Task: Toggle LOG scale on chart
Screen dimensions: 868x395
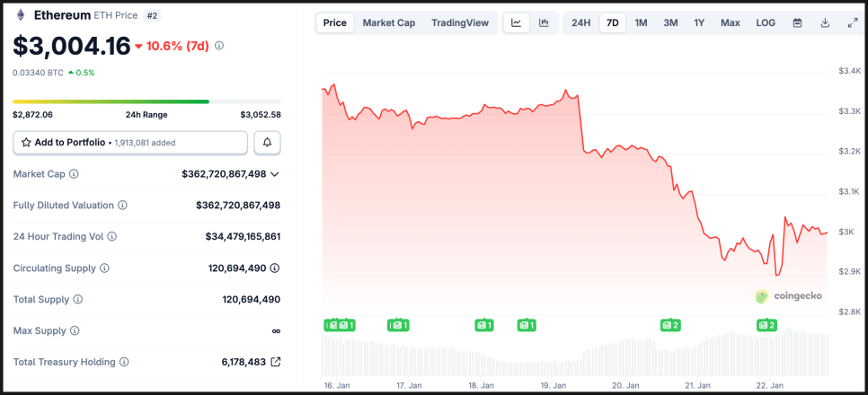Action: 766,23
